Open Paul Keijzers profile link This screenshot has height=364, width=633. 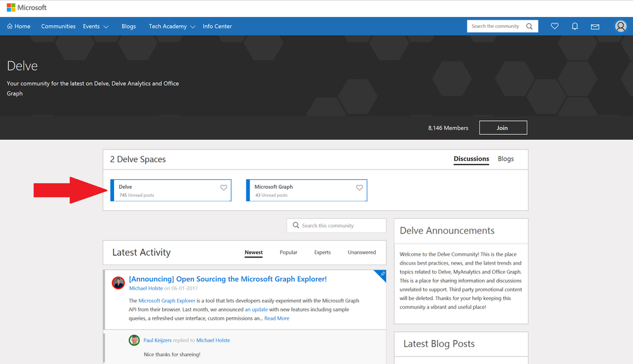coord(157,340)
